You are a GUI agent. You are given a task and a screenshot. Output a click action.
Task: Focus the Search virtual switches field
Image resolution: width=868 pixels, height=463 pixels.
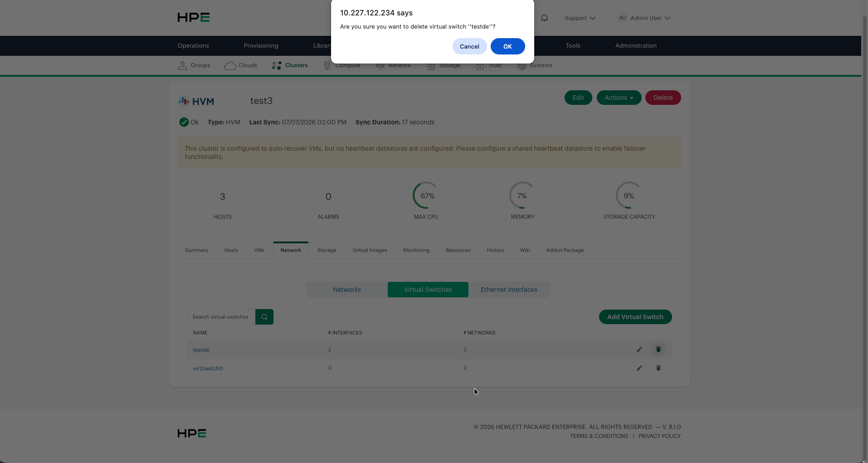click(221, 317)
